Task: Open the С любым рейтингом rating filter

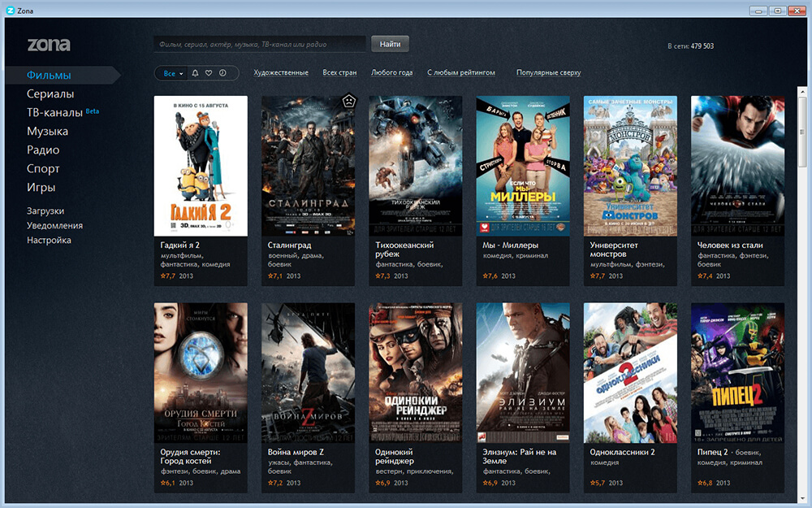Action: [x=460, y=73]
